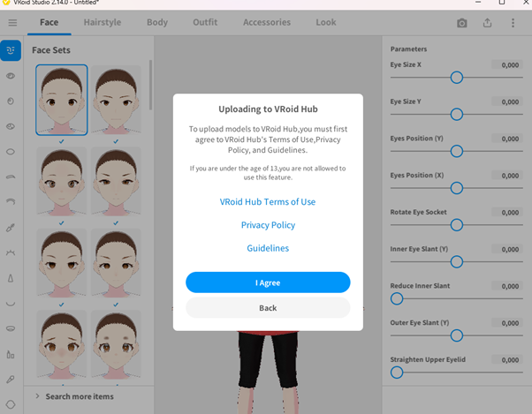This screenshot has width=532, height=414.
Task: Click the camera capture icon
Action: pos(462,23)
